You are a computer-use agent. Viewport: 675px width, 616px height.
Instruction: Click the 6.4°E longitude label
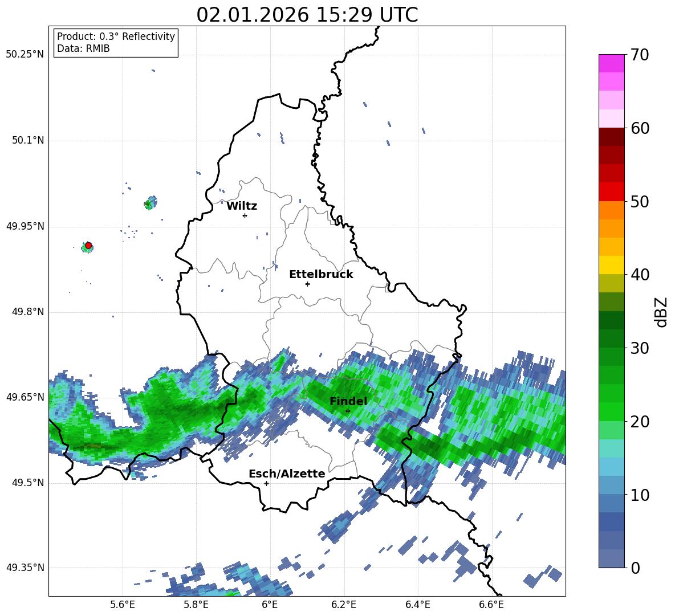tap(417, 605)
